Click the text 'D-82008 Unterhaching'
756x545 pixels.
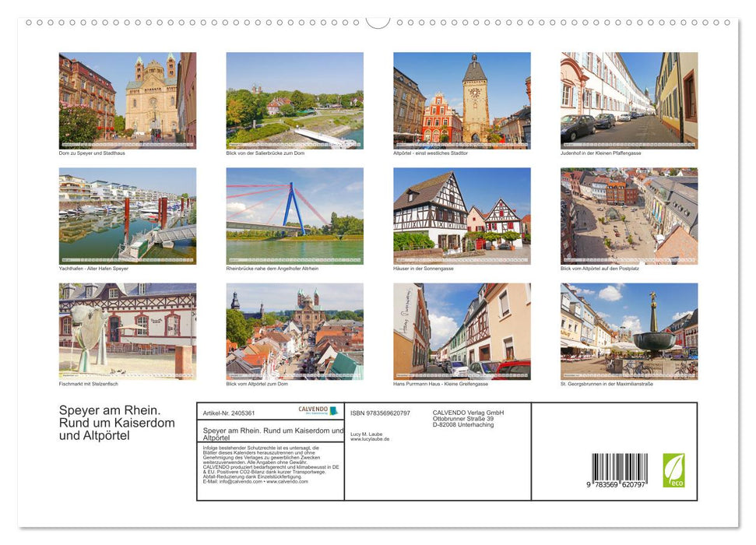[x=462, y=424]
